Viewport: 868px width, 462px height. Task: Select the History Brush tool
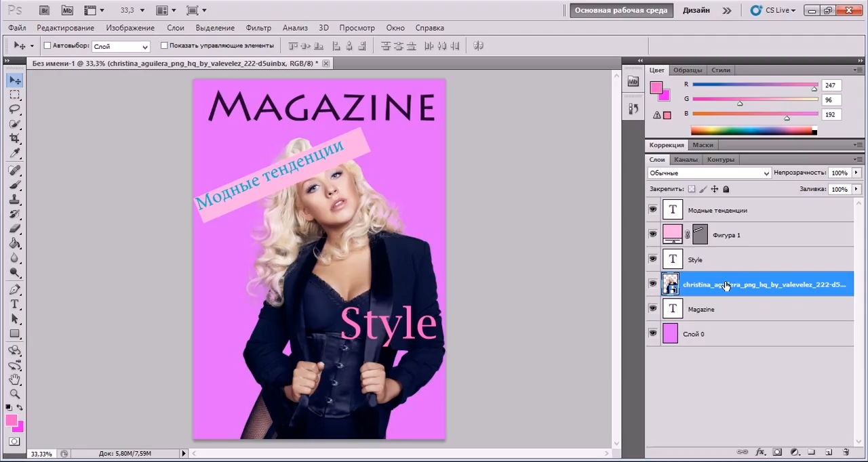click(14, 214)
